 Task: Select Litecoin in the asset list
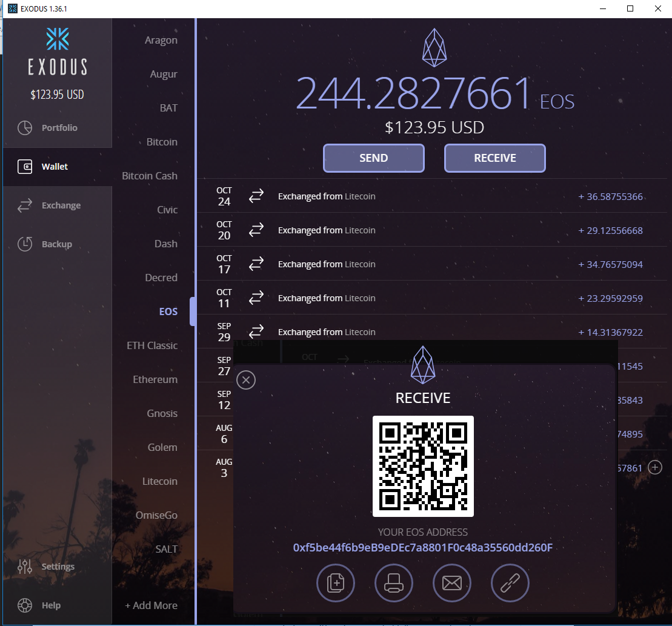[159, 481]
